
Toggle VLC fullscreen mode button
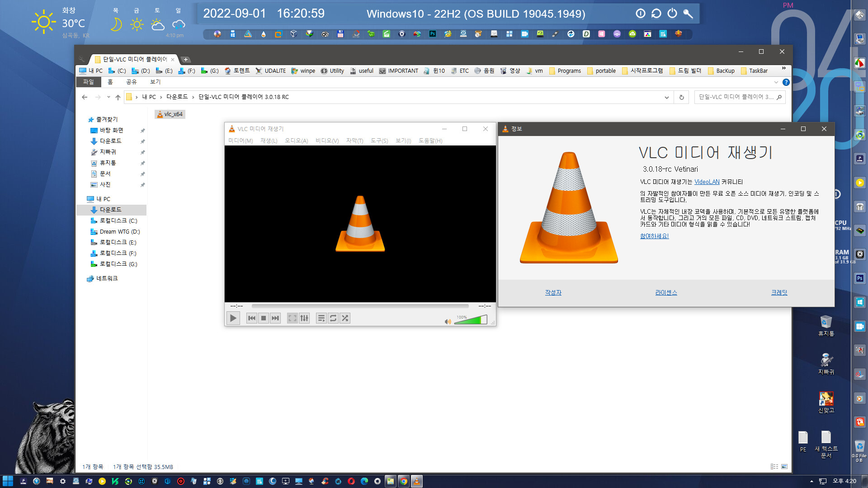(292, 318)
